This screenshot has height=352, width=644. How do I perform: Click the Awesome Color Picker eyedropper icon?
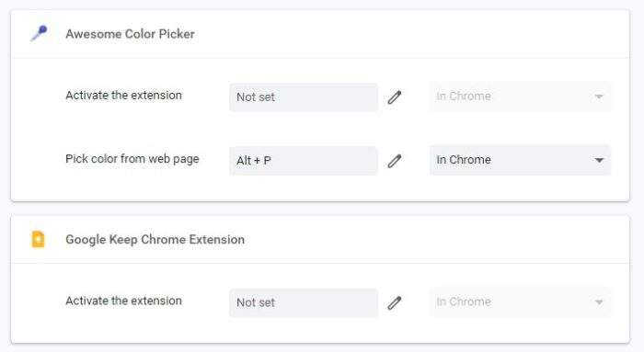[x=39, y=33]
